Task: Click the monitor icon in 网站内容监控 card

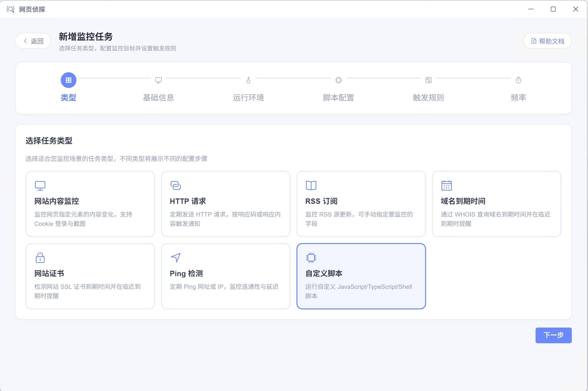Action: click(x=40, y=185)
